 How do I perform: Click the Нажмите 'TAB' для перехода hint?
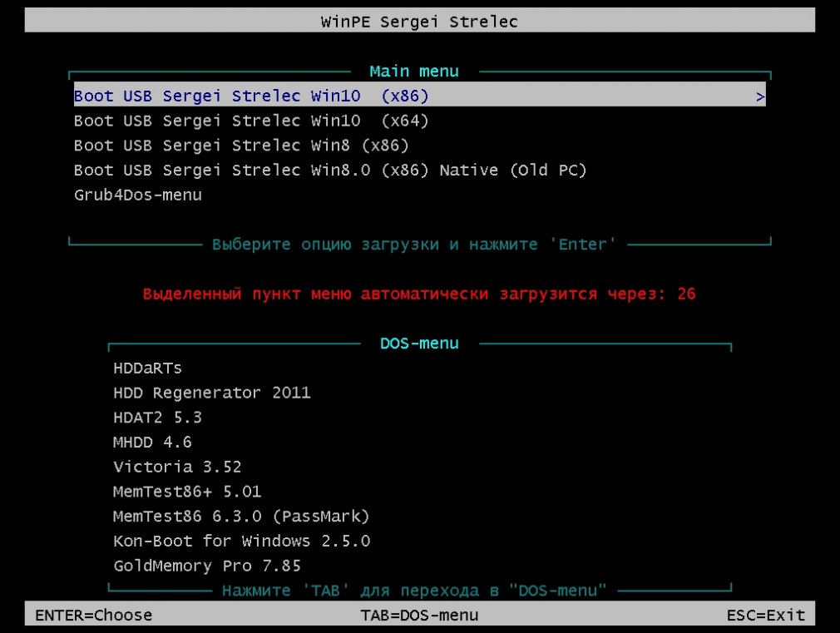pos(414,590)
